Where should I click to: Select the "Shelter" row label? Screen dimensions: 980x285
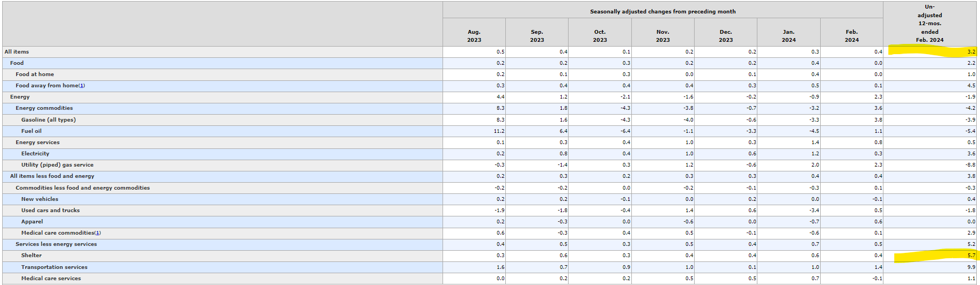[31, 256]
